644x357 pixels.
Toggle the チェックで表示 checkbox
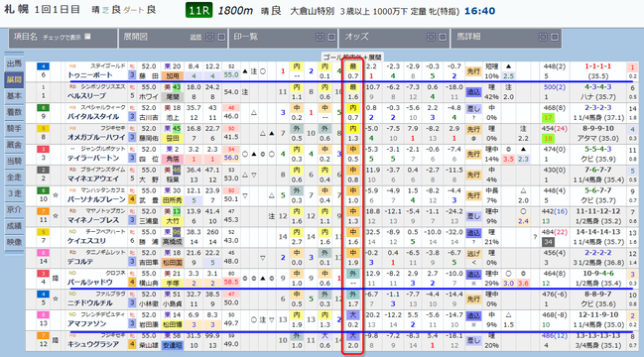pyautogui.click(x=87, y=37)
